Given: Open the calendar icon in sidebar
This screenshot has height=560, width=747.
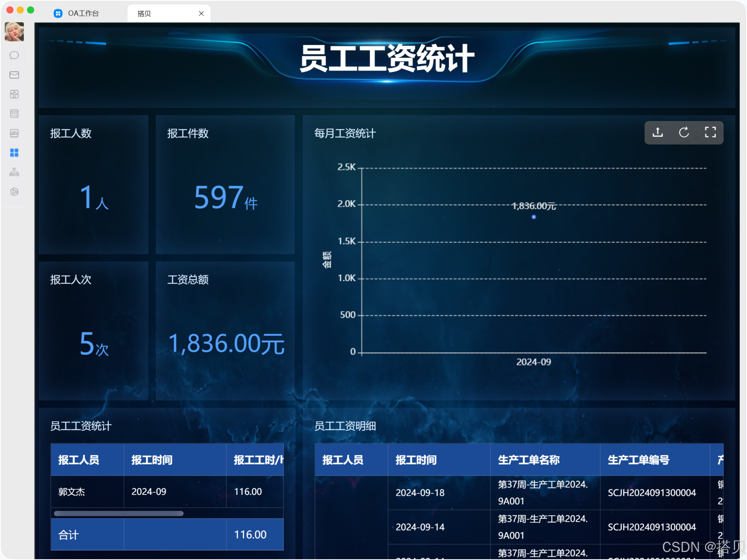Looking at the screenshot, I should click(14, 114).
